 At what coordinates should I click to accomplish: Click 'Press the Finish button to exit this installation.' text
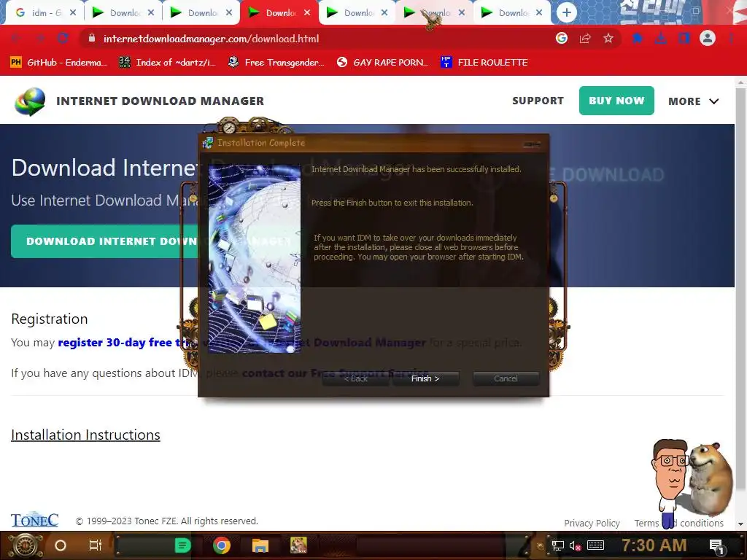click(x=392, y=203)
